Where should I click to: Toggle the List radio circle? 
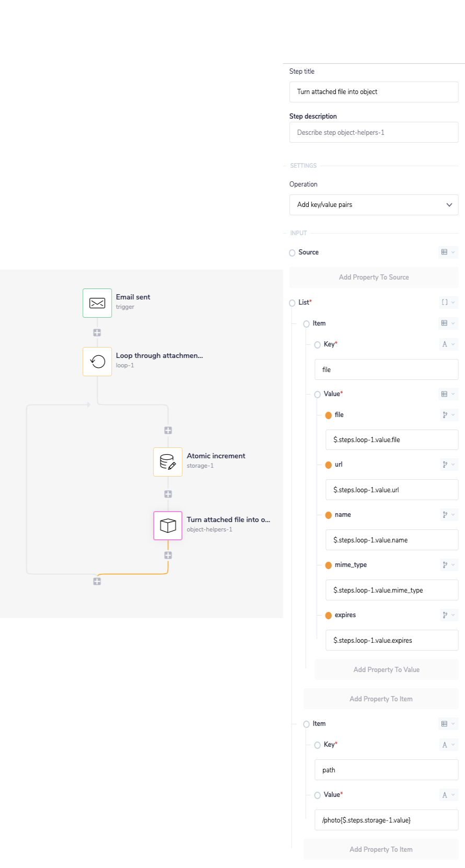[x=292, y=303]
